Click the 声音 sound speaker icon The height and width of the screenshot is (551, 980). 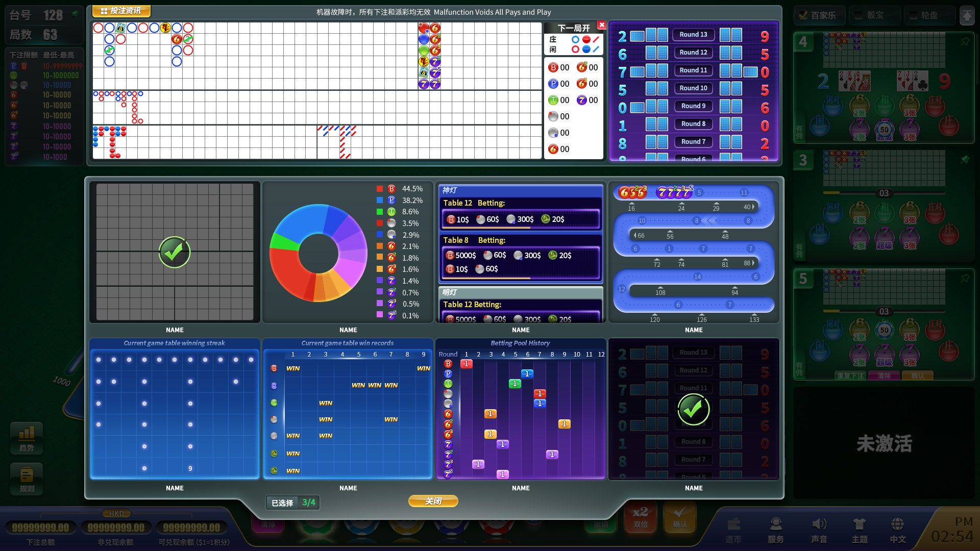(x=819, y=524)
